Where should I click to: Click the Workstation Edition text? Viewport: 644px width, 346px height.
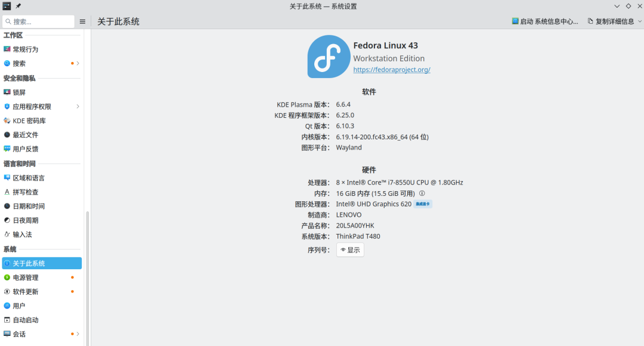click(x=389, y=58)
